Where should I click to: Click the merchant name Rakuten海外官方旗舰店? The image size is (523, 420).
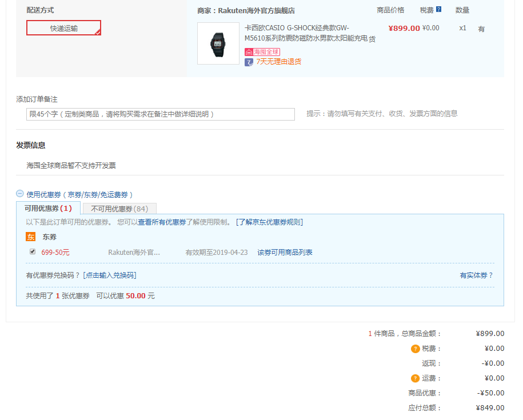(x=257, y=11)
